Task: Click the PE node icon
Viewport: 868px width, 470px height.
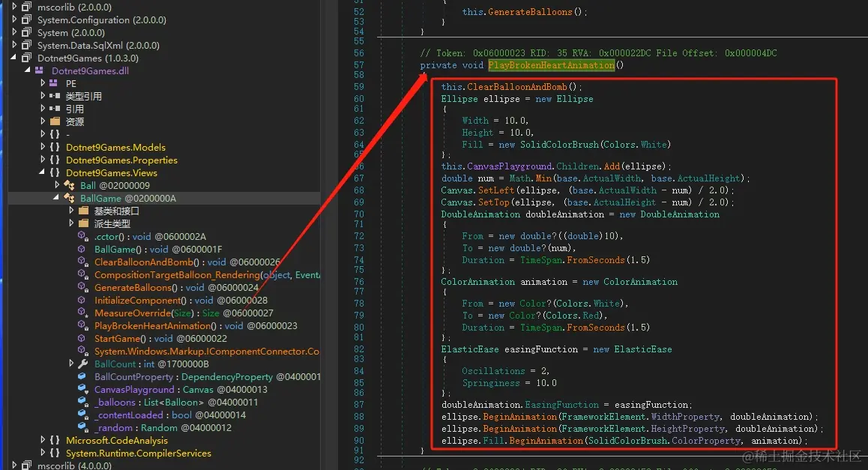Action: click(54, 84)
